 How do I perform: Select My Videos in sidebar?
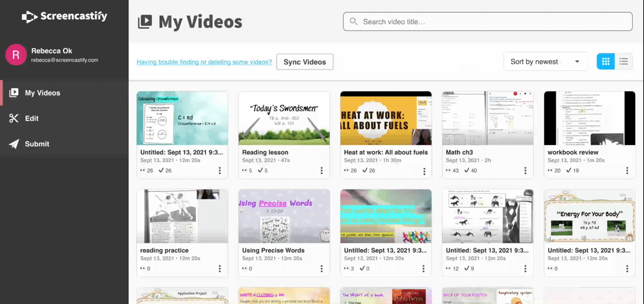point(64,93)
